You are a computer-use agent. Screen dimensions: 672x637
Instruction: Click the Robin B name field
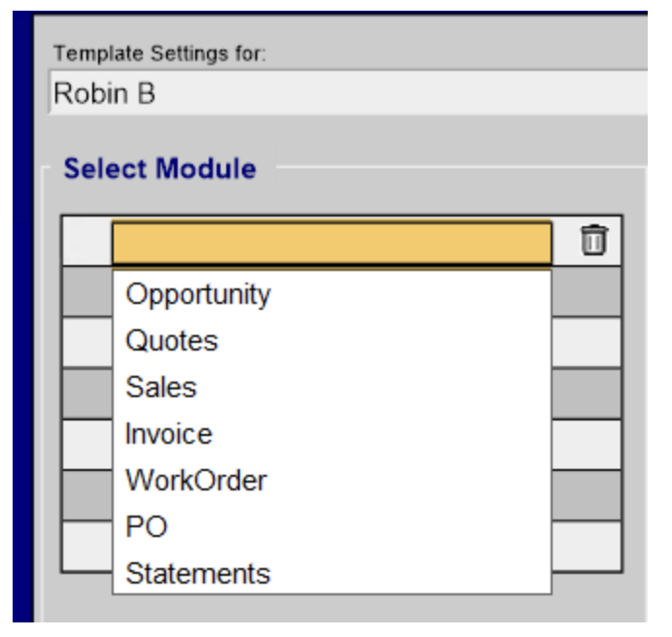click(348, 93)
